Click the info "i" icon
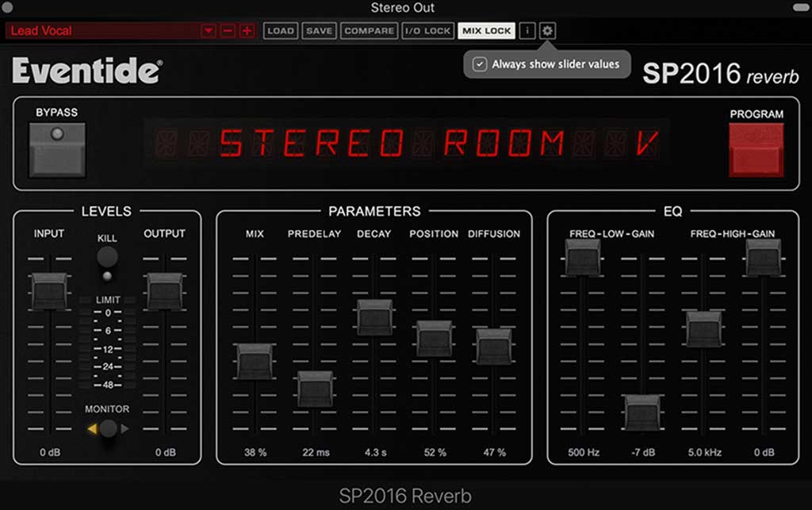The height and width of the screenshot is (510, 812). 527,31
